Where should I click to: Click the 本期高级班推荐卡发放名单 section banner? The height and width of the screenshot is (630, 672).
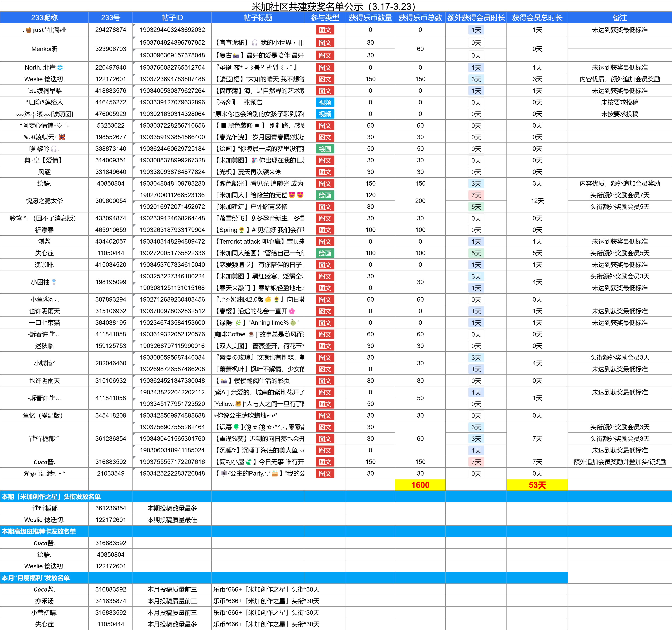point(39,531)
